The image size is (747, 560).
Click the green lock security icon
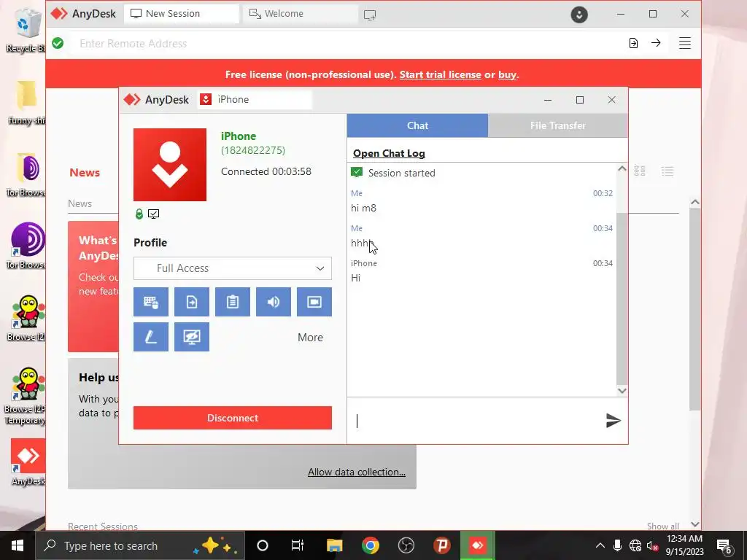(139, 214)
